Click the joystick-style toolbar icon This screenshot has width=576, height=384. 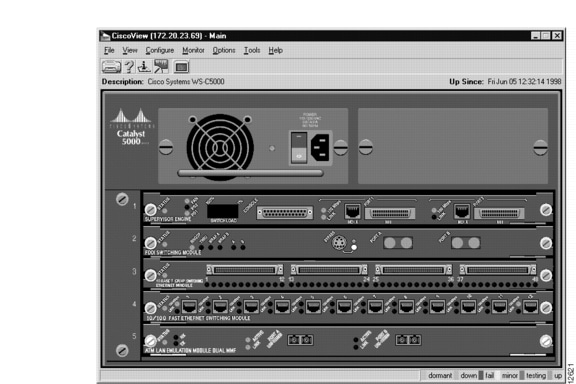click(144, 67)
